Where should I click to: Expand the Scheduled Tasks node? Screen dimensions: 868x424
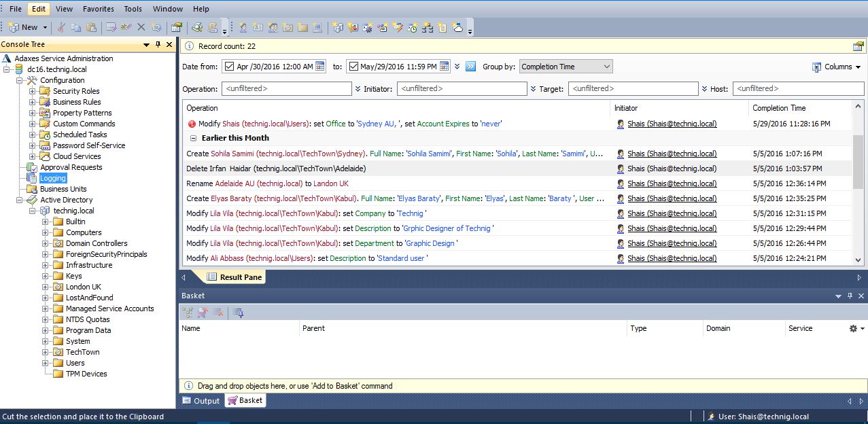pyautogui.click(x=33, y=135)
